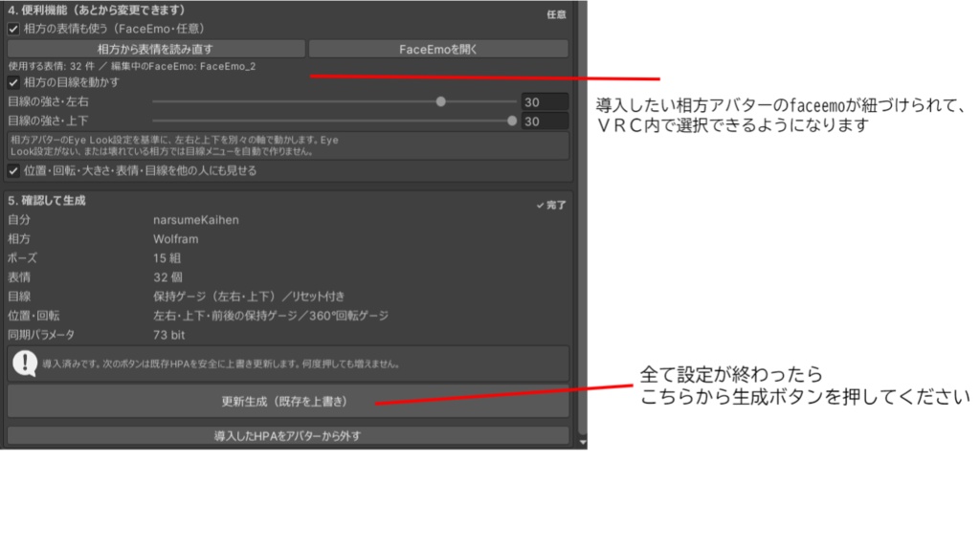Click the 位置・回転 row label
This screenshot has height=551, width=980.
33,316
